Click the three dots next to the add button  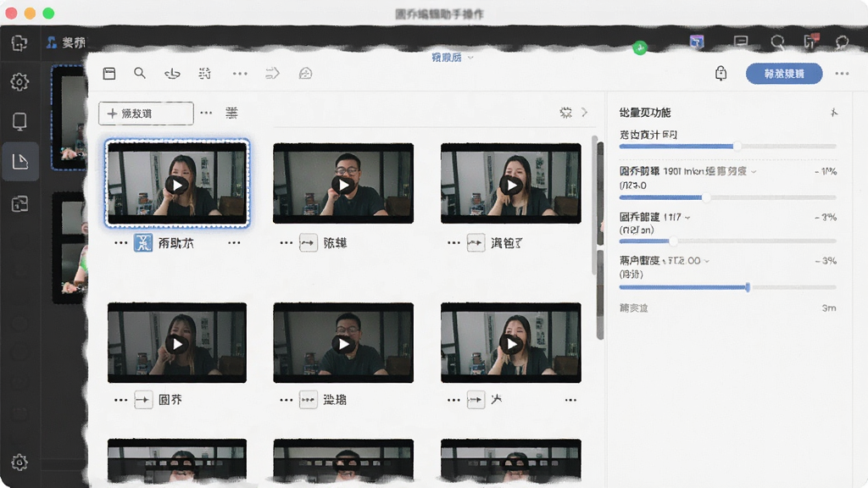coord(206,113)
